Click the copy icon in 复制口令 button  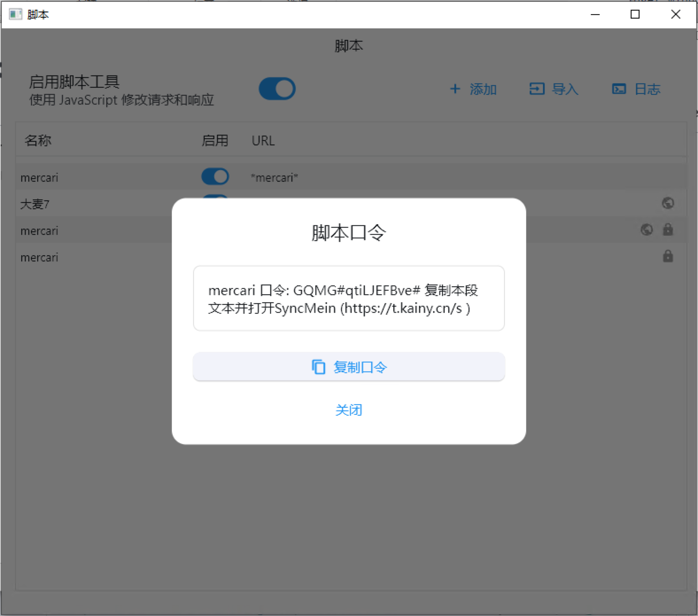pos(318,367)
